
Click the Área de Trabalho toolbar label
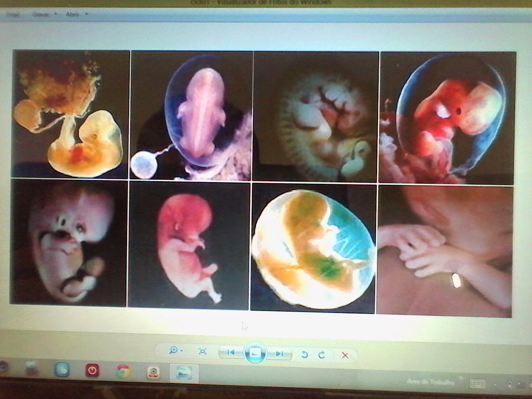[430, 382]
